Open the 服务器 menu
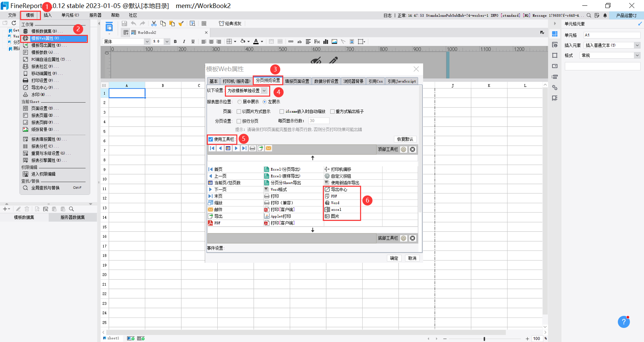Image resolution: width=644 pixels, height=342 pixels. [x=95, y=15]
